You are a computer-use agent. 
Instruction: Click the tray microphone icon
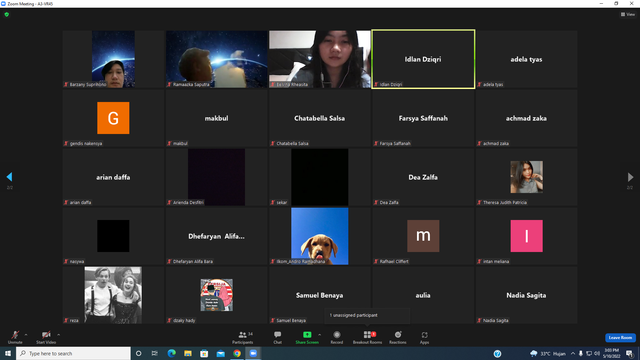[x=580, y=353]
